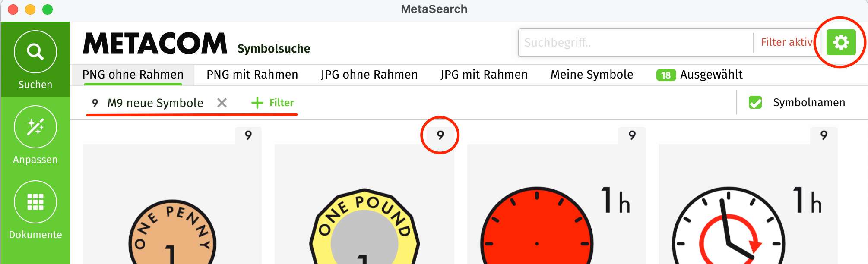Click the circled 9 badge on One Pound
The width and height of the screenshot is (868, 264).
tap(440, 135)
